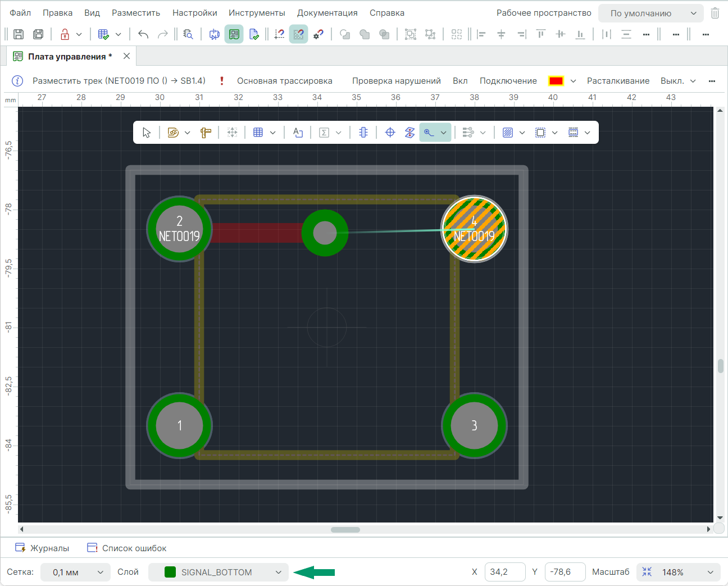The image size is (728, 586).
Task: Open the "Список ошибок" panel
Action: tap(128, 548)
